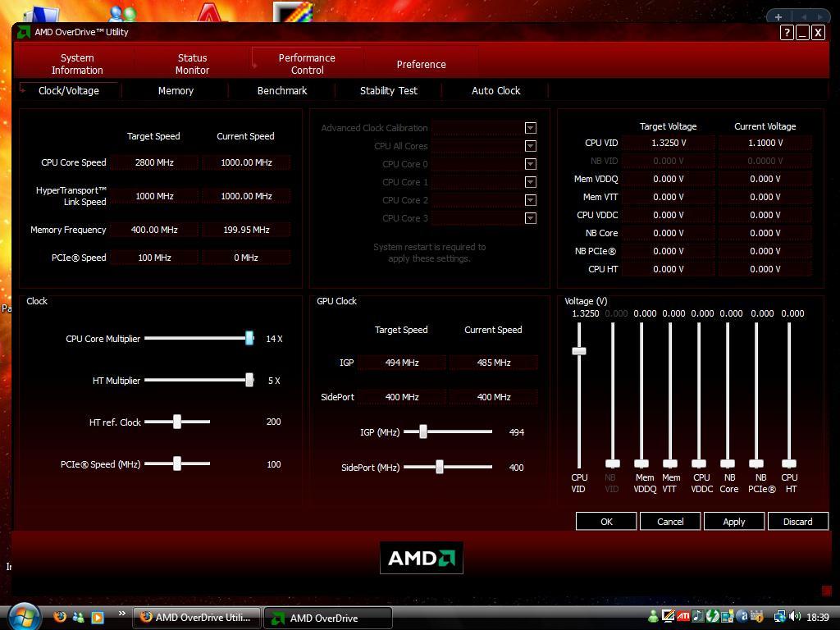
Task: Click the network connection tray icon
Action: (780, 617)
